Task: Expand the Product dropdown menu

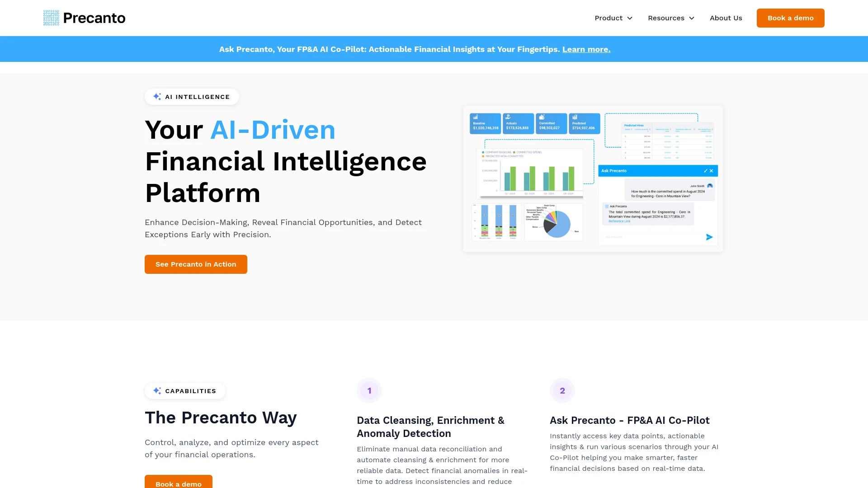Action: 614,18
